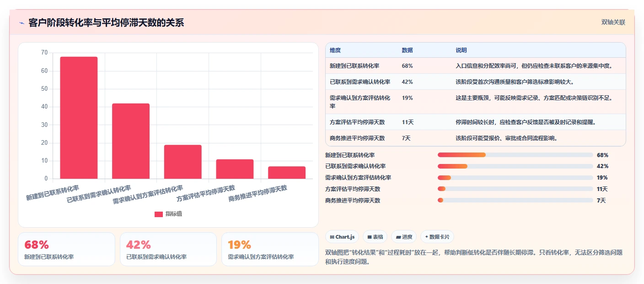
Task: Click the 68% card for 新建到已联系转化率
Action: pos(66,249)
